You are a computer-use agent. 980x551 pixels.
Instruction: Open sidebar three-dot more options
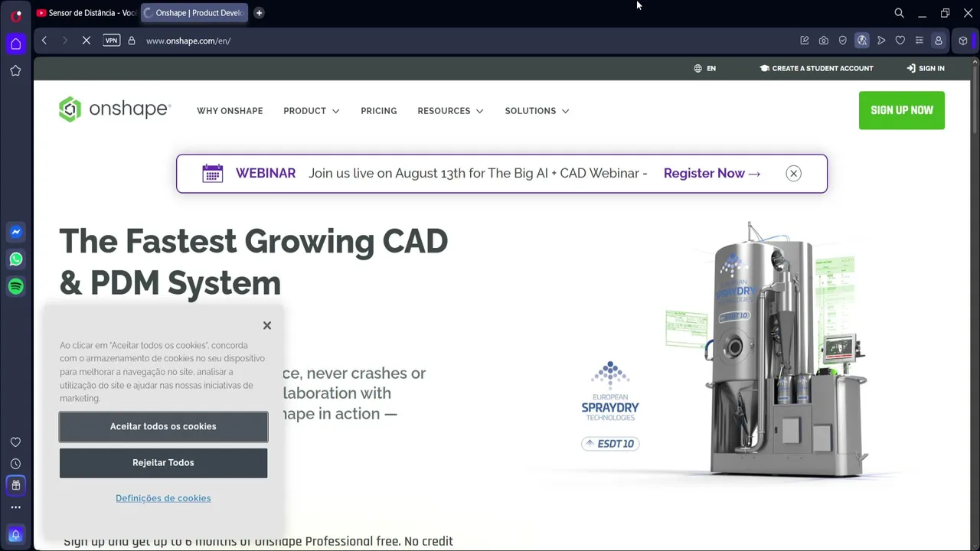[15, 507]
